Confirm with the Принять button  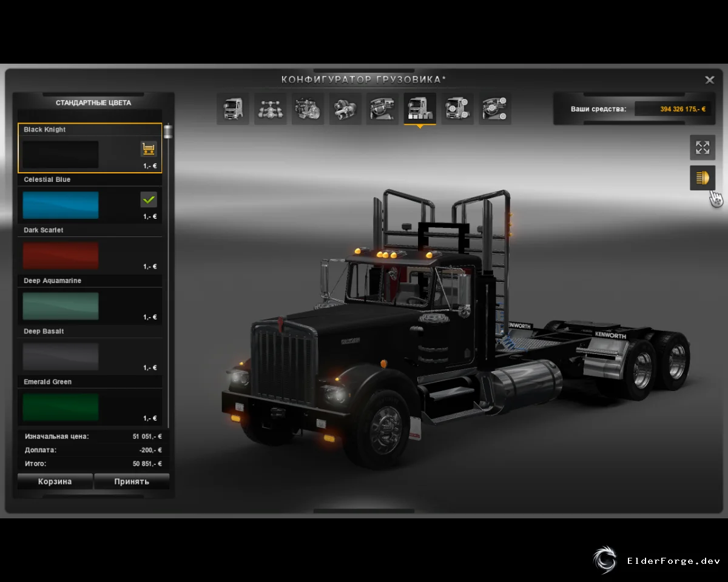[132, 482]
